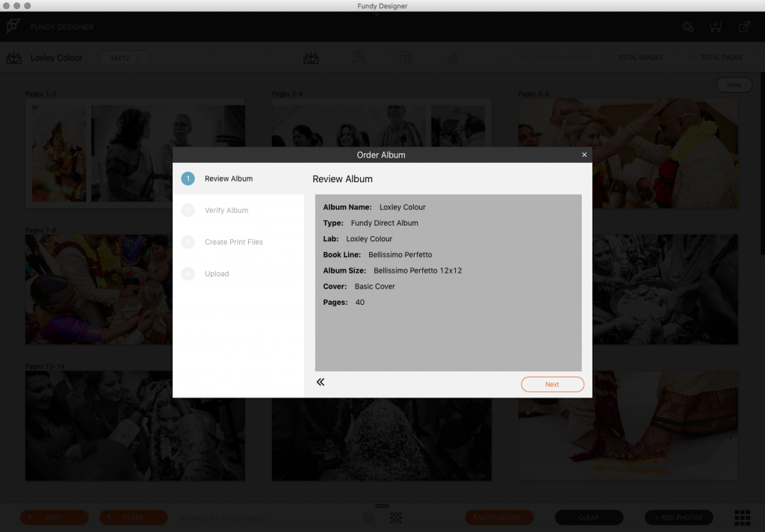Click the "Order Album" dialog title
The width and height of the screenshot is (765, 532).
tap(381, 155)
